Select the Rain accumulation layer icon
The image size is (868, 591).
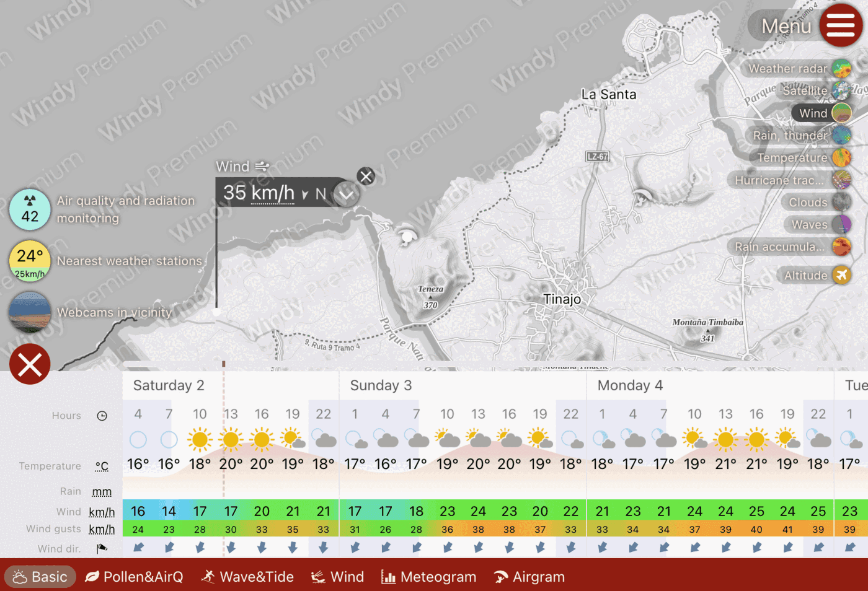(x=841, y=247)
